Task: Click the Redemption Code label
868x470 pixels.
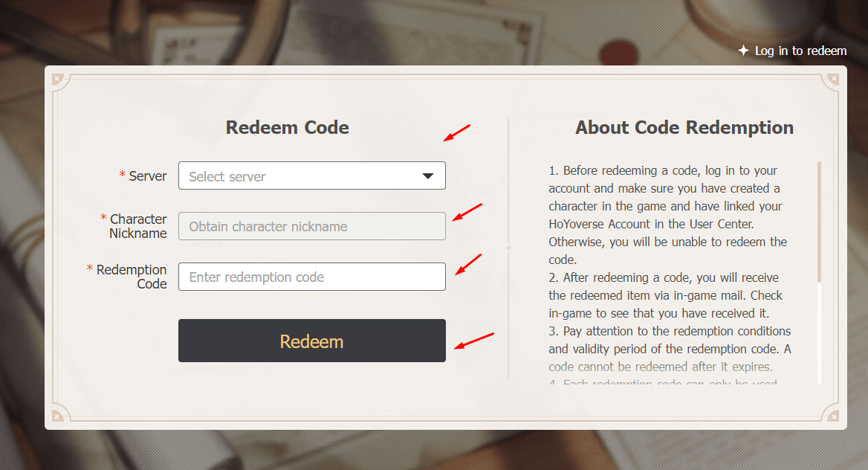Action: point(132,277)
